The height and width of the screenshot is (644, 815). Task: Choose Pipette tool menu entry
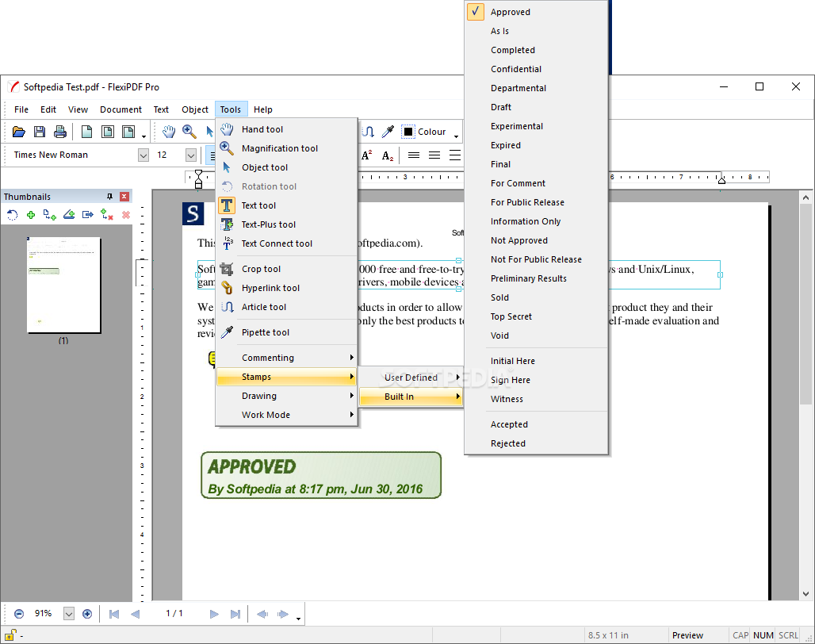[x=286, y=332]
